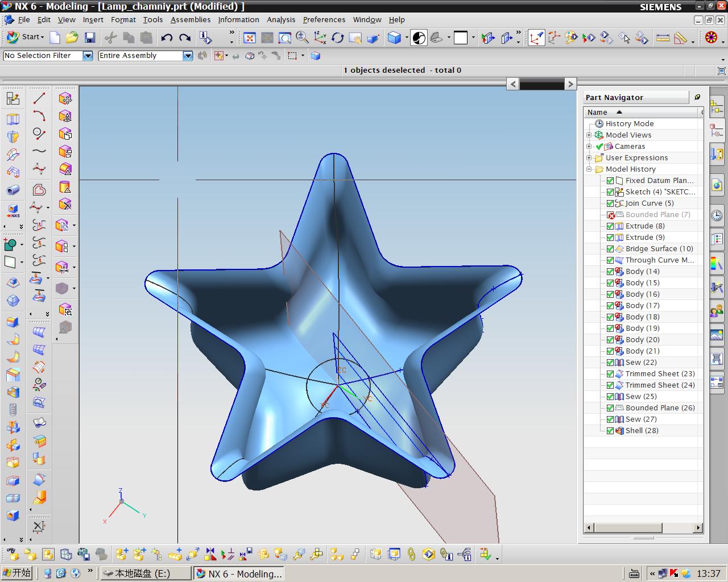
Task: Select the Arc curve tool
Action: click(x=39, y=116)
